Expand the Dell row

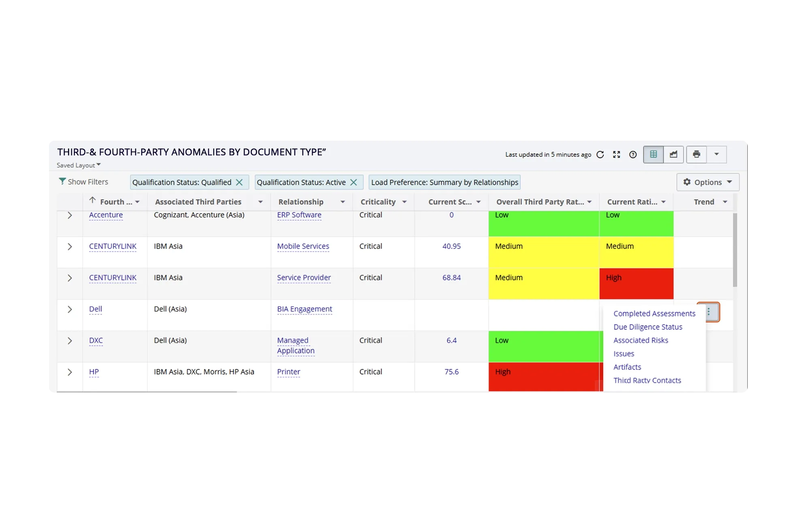[70, 309]
